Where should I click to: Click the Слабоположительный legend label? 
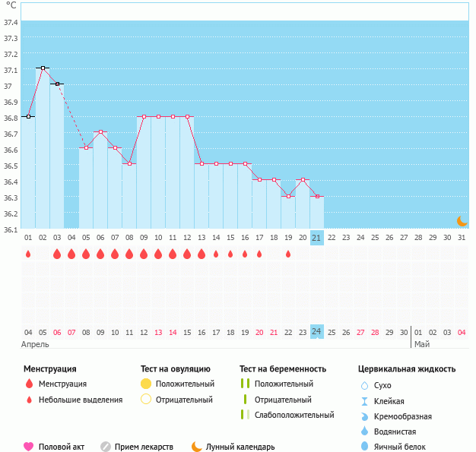[x=294, y=415]
